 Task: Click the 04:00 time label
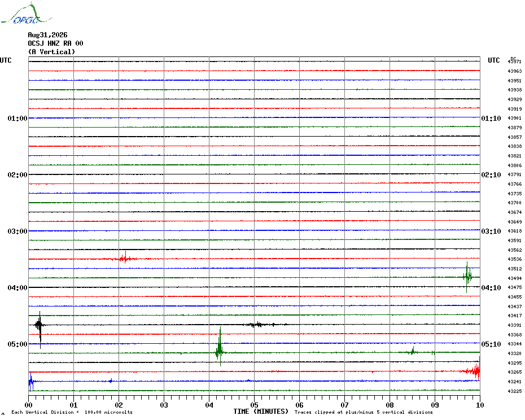17,288
